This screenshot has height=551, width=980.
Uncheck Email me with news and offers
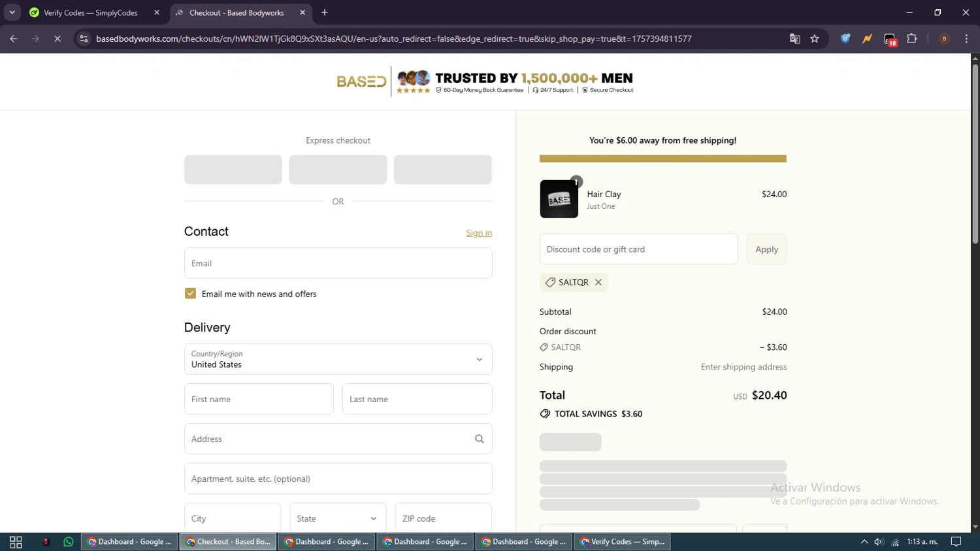[x=190, y=294]
